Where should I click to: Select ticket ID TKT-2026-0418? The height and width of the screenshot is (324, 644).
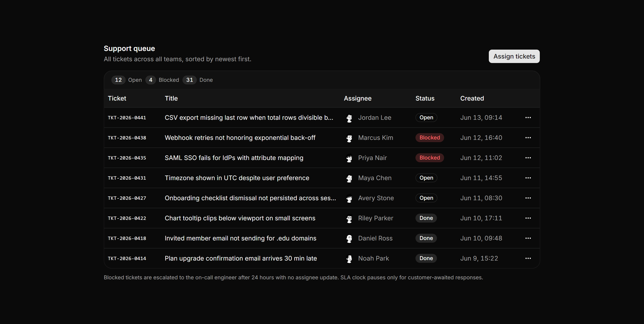click(x=127, y=238)
